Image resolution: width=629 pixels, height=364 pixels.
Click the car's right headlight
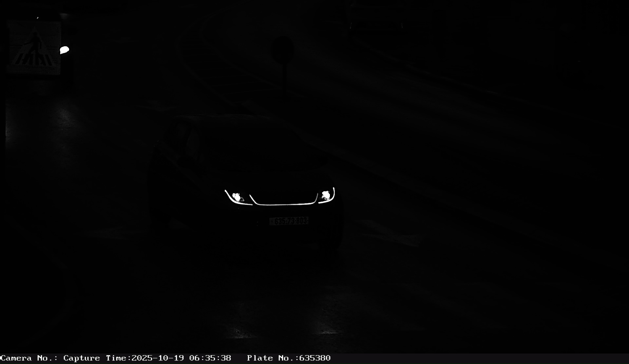[326, 195]
